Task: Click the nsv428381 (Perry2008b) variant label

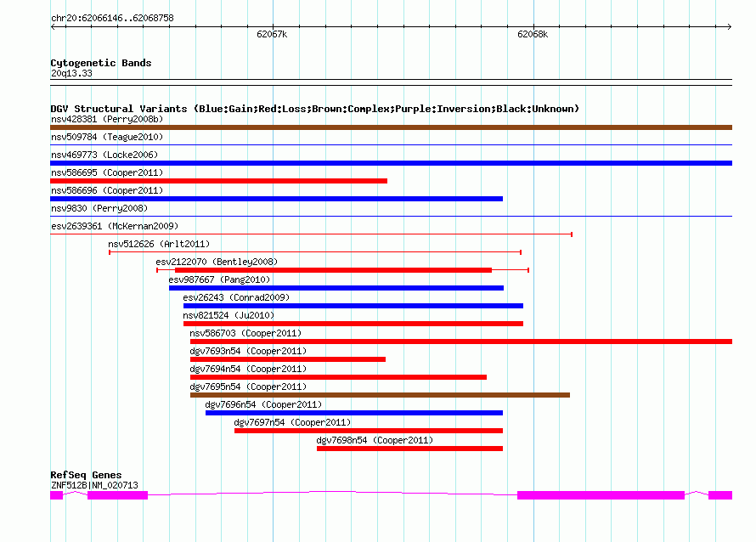Action: [x=107, y=119]
